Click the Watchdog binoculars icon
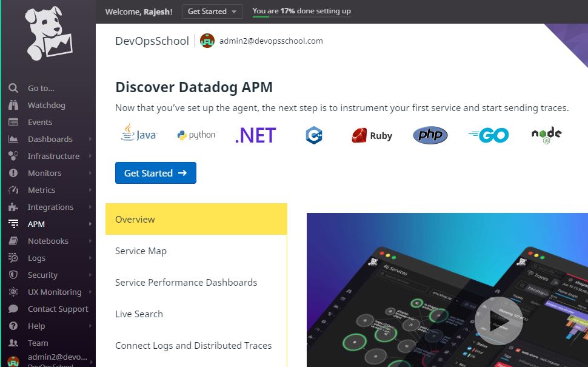 coord(13,105)
